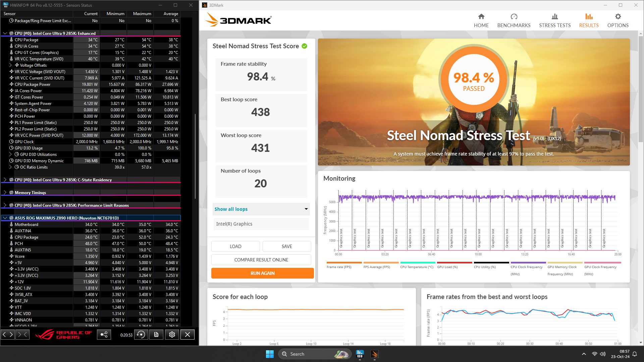The width and height of the screenshot is (644, 362).
Task: Close HWiNFO sensors with X toolbar button
Action: pyautogui.click(x=187, y=335)
